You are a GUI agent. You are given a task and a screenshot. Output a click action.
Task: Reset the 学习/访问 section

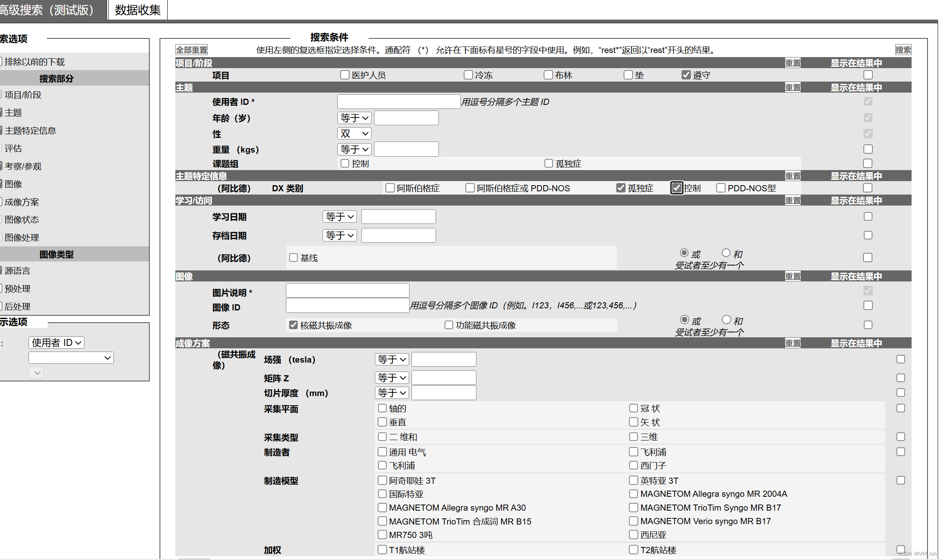tap(793, 200)
